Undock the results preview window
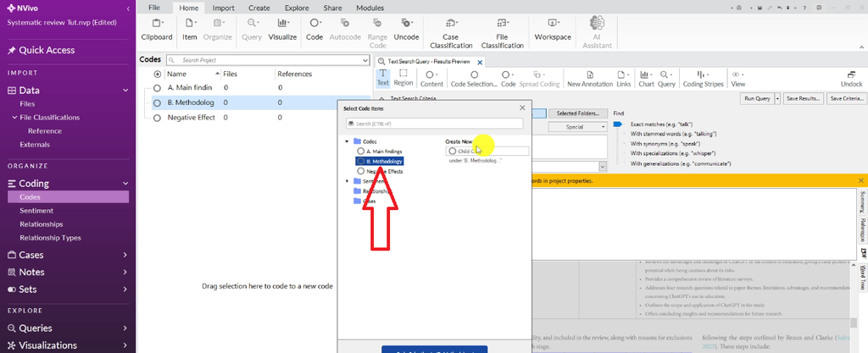Screen dimensions: 868x353 click(x=851, y=79)
